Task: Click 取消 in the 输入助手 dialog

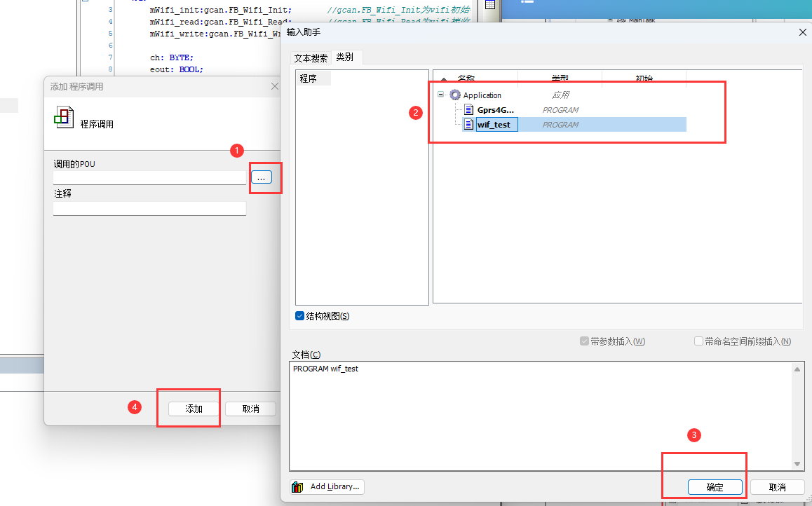Action: [x=777, y=487]
